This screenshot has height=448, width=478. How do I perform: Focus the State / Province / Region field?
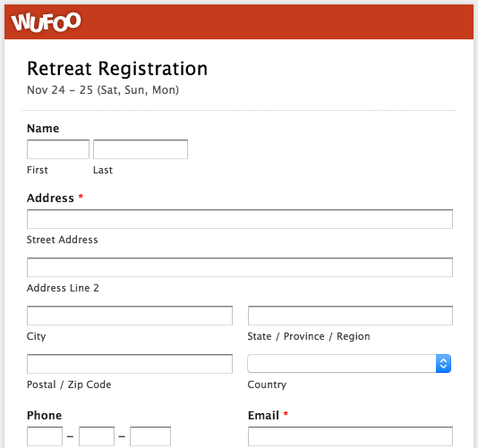pyautogui.click(x=350, y=316)
